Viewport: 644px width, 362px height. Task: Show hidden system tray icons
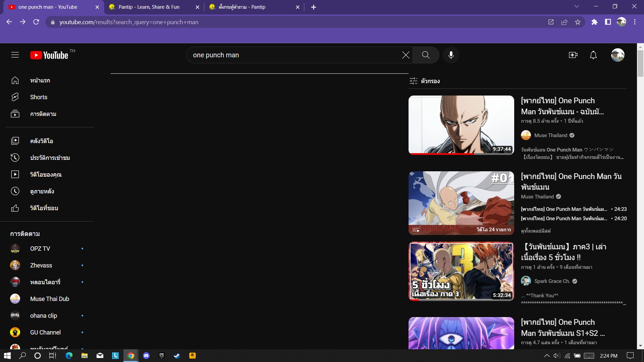pos(547,356)
